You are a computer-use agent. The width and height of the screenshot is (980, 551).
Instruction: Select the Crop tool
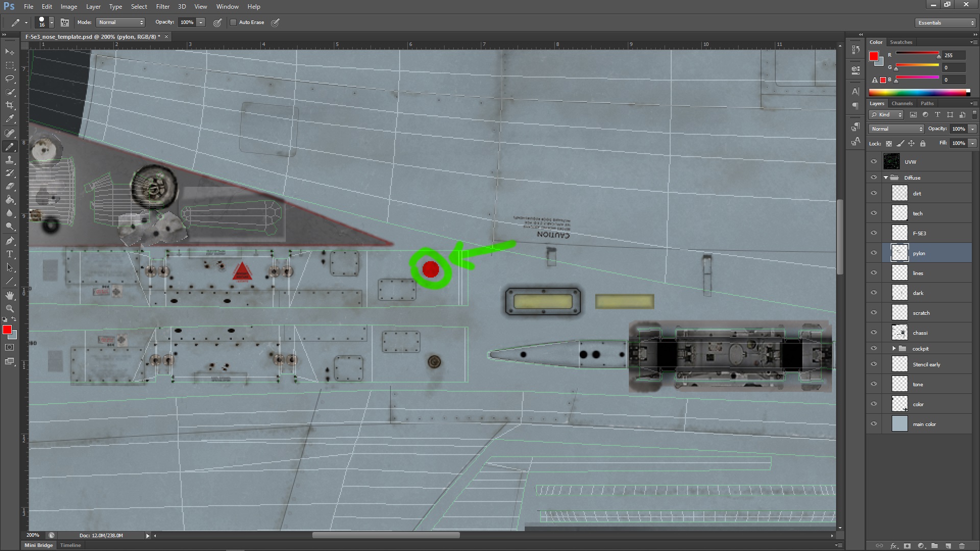click(x=10, y=105)
